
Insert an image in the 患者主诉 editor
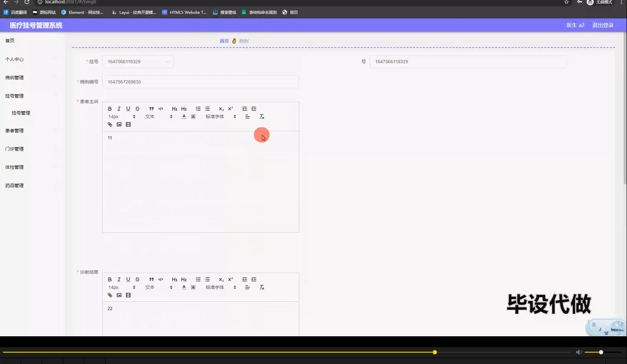tap(119, 125)
